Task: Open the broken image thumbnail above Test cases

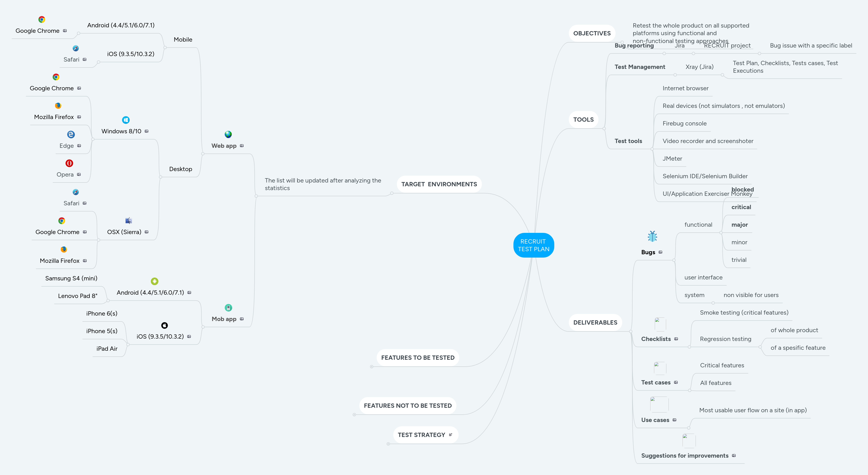Action: pos(660,369)
